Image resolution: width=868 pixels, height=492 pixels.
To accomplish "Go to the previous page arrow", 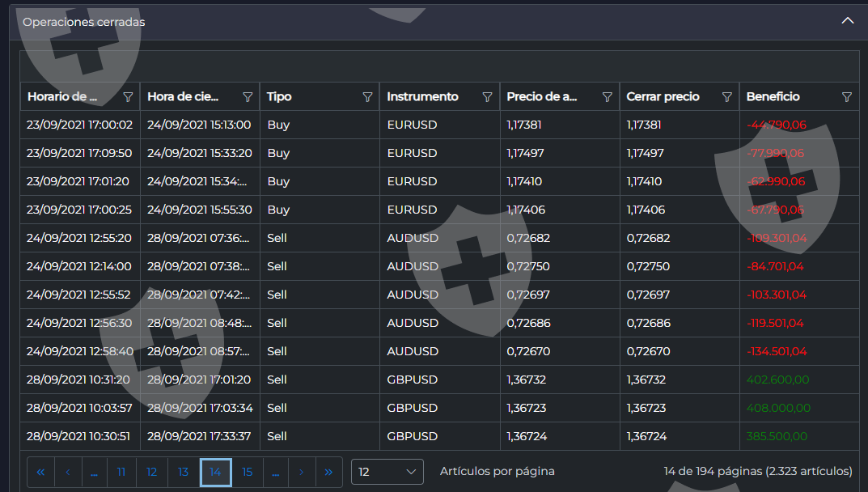I will (68, 472).
